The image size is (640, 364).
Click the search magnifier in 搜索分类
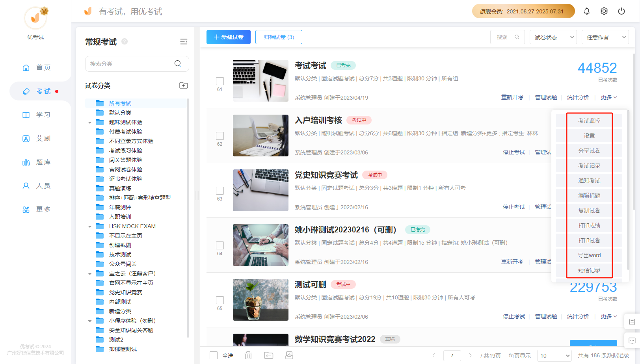(x=178, y=63)
